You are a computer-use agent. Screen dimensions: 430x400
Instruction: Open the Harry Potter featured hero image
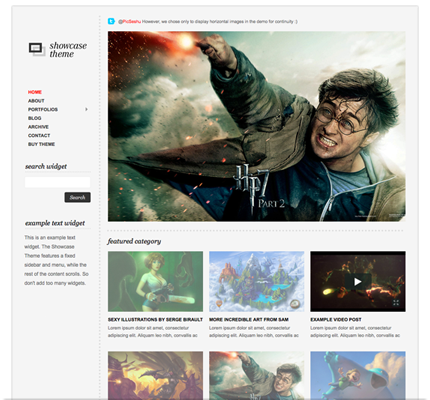(x=257, y=126)
